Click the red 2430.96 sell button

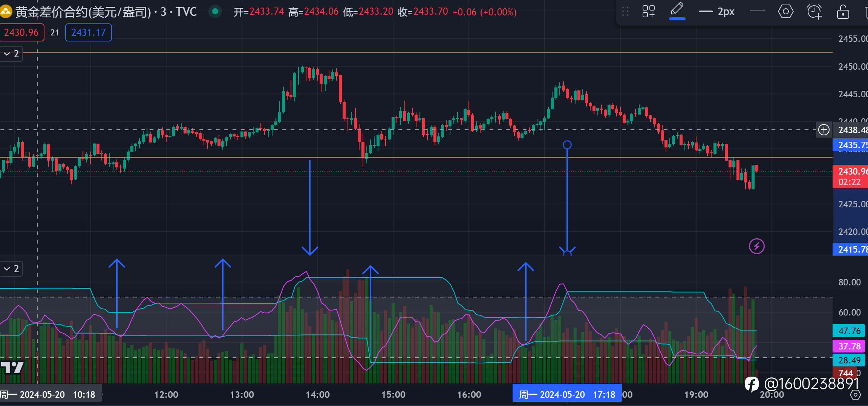point(21,32)
